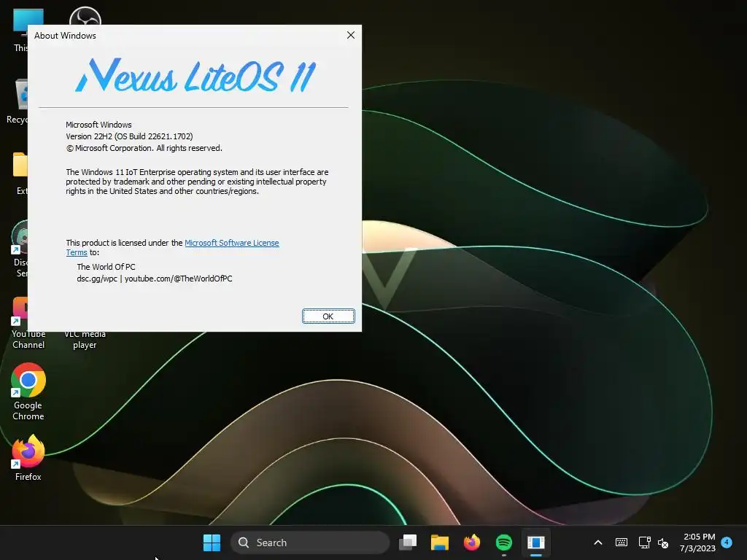Screen dimensions: 747x560
Task: Open notification center badge
Action: click(x=727, y=542)
